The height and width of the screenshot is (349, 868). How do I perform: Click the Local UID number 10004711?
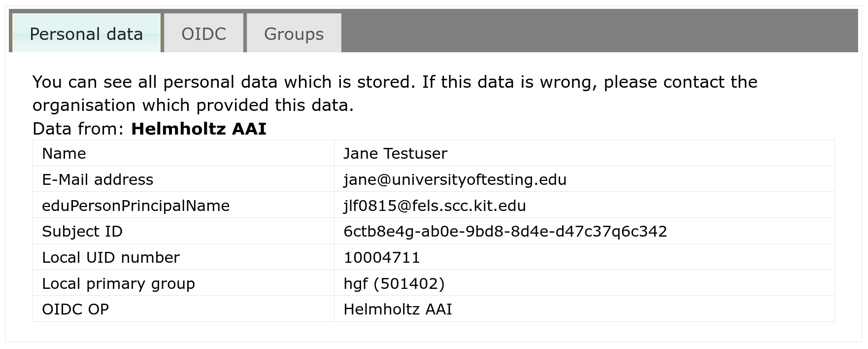(382, 257)
